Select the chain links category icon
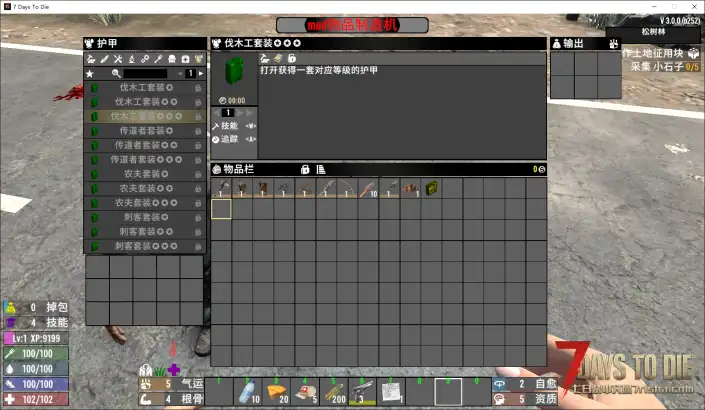 [145, 59]
